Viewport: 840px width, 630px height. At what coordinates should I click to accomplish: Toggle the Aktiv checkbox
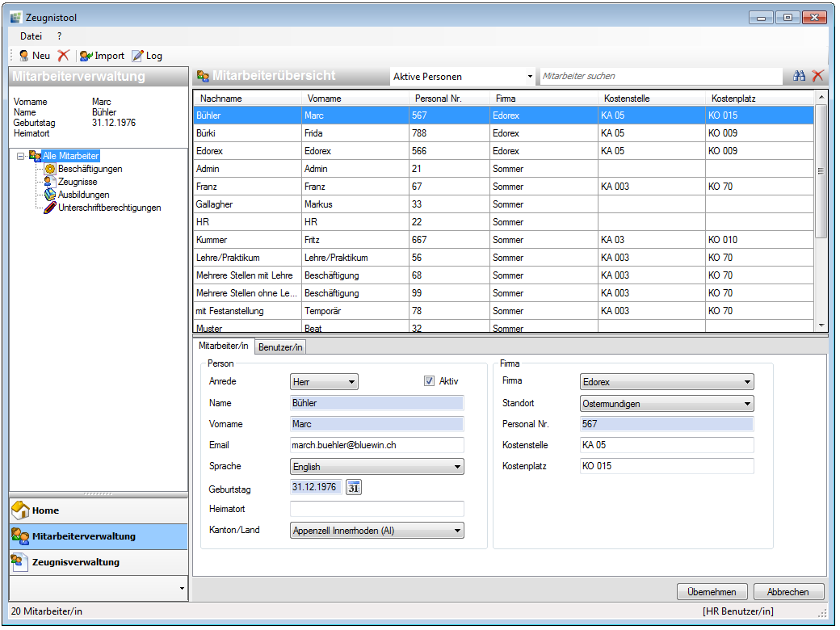[x=429, y=381]
